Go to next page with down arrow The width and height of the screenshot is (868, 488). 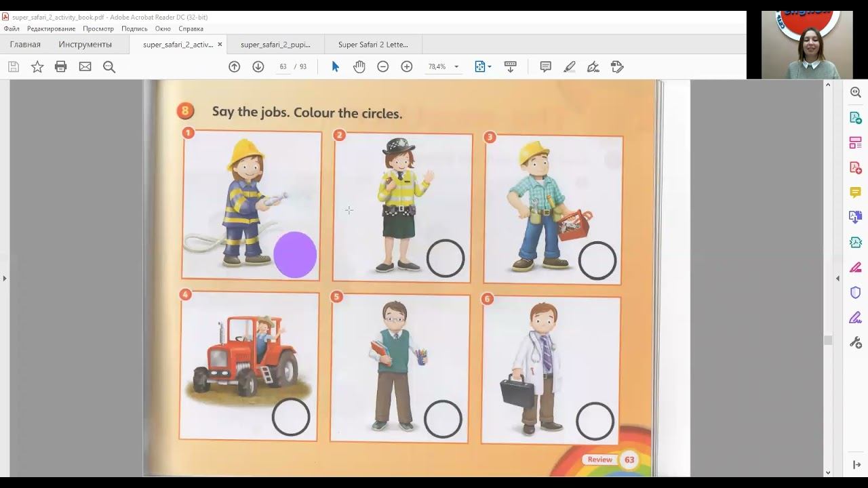coord(258,66)
